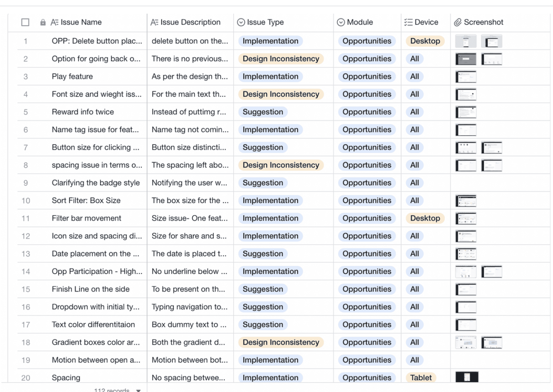
Task: Open the second screenshot thumbnail in row 1
Action: tap(491, 41)
